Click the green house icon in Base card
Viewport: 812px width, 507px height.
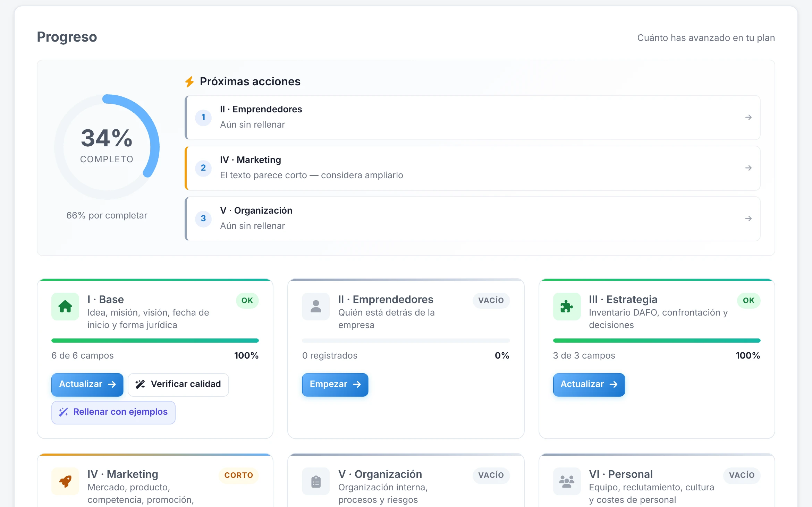[x=65, y=307]
